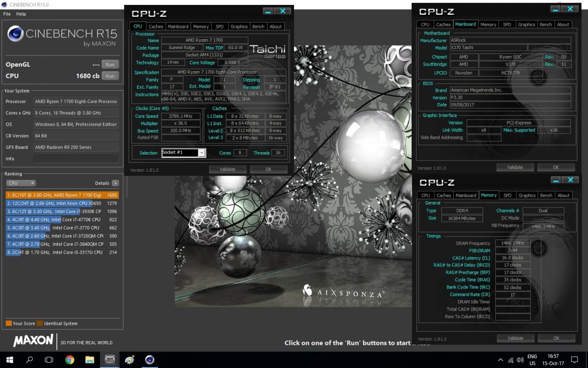Minimize the Memory CPU-Z window

(555, 180)
